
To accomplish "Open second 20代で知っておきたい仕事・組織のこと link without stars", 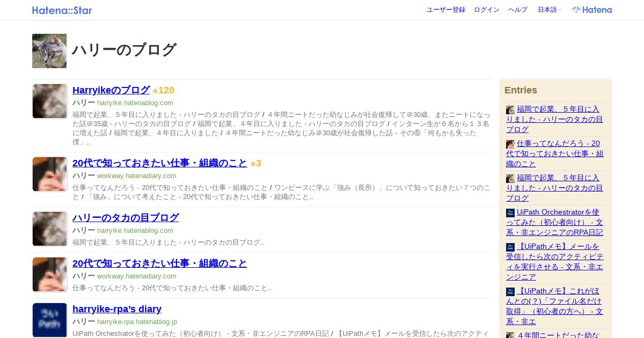I will pos(160,263).
